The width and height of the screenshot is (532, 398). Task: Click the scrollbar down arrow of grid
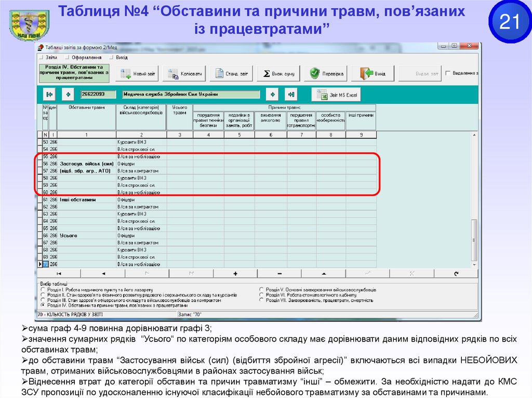pos(474,265)
